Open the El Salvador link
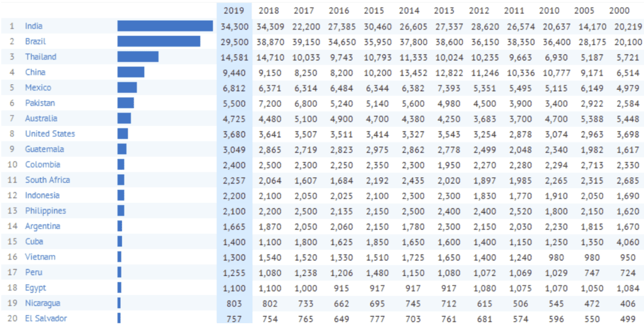 [46, 318]
